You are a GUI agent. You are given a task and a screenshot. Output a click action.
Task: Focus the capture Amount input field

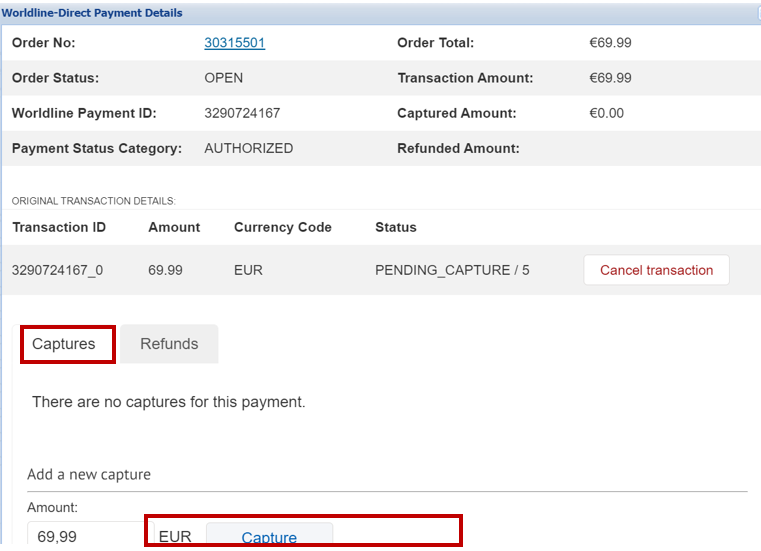pos(91,535)
